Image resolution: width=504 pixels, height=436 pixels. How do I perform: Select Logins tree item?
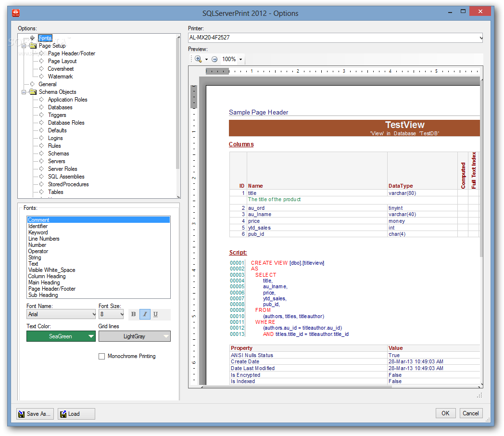click(55, 138)
